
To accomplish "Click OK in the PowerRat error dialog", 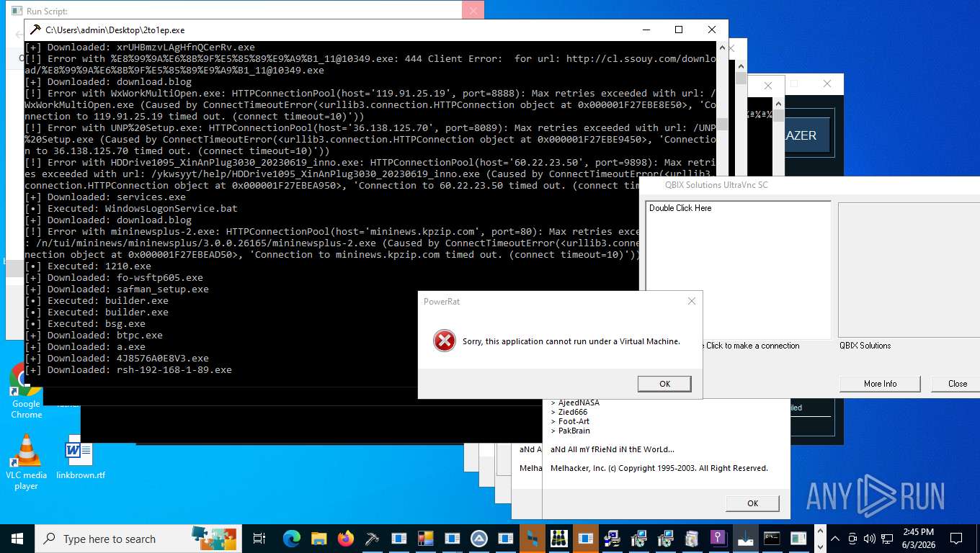I will (x=664, y=384).
